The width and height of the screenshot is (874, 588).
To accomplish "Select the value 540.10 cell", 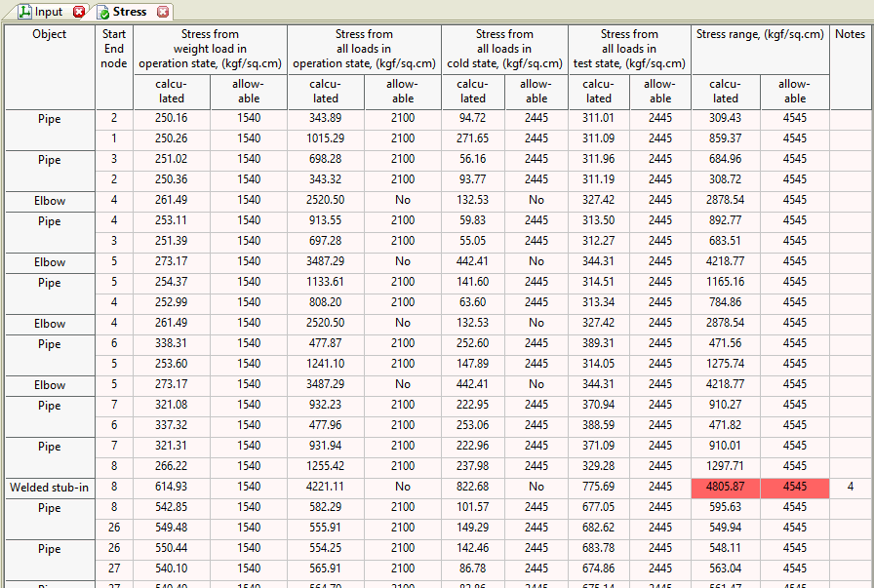I will click(x=171, y=568).
